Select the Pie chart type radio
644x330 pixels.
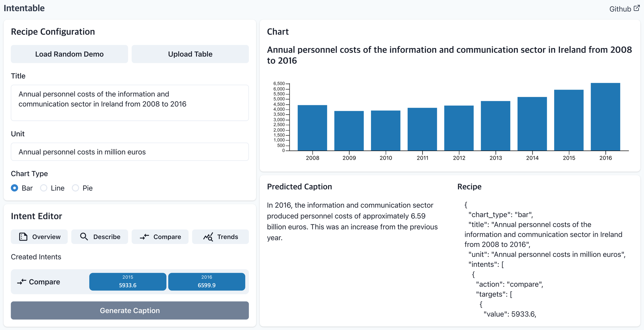75,188
